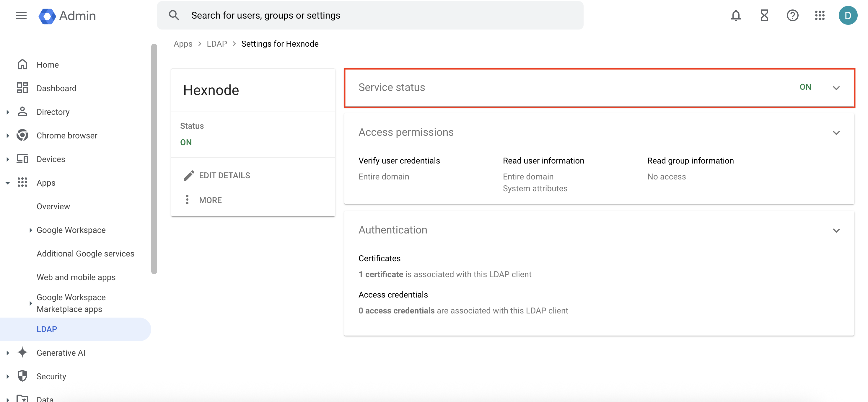Click the Access permissions heading

pos(406,132)
